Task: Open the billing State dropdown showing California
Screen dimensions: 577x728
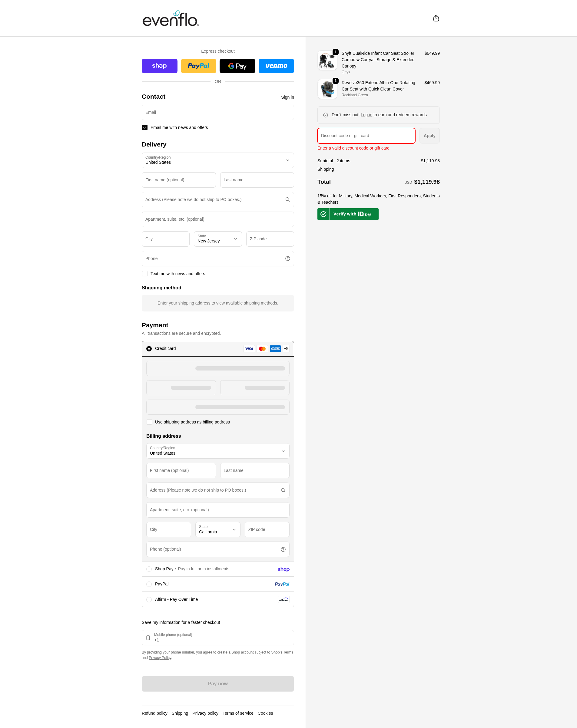Action: (x=217, y=529)
